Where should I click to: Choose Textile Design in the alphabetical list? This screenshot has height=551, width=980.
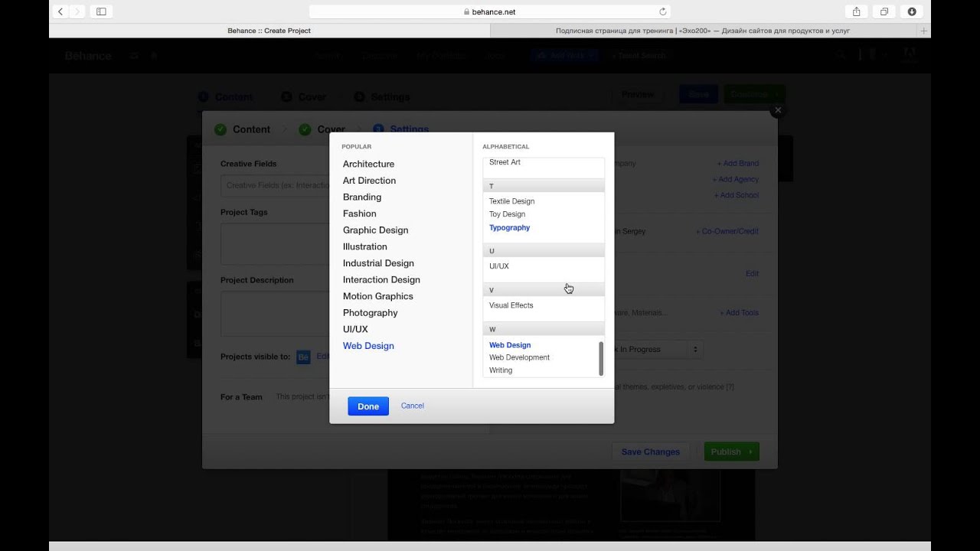click(x=511, y=201)
